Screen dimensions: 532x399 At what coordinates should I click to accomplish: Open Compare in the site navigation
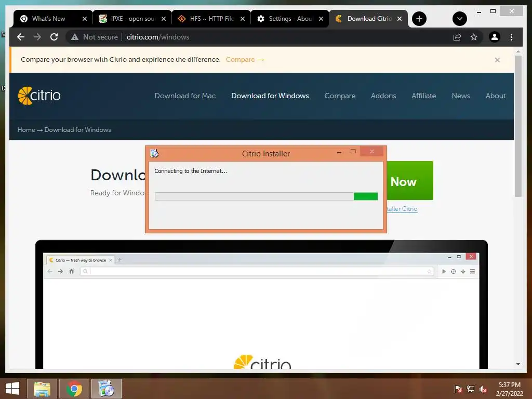[340, 96]
